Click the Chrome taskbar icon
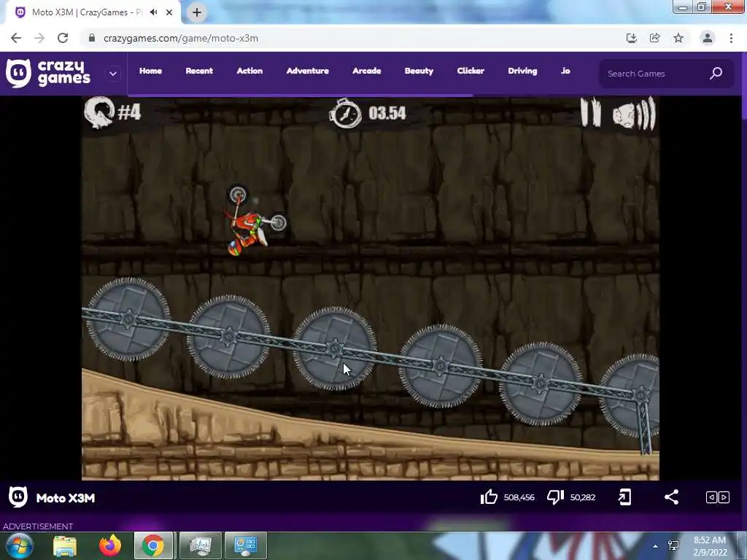The image size is (747, 560). tap(153, 545)
